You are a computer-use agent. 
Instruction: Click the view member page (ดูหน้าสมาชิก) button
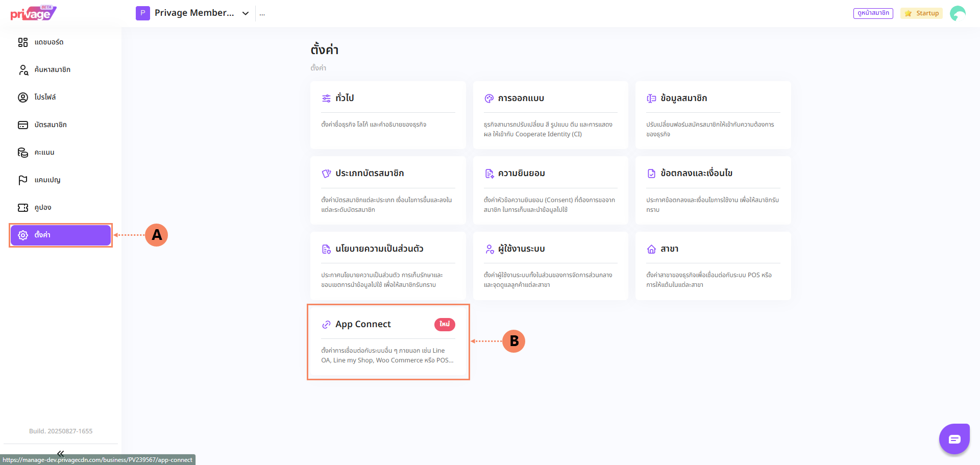(873, 13)
